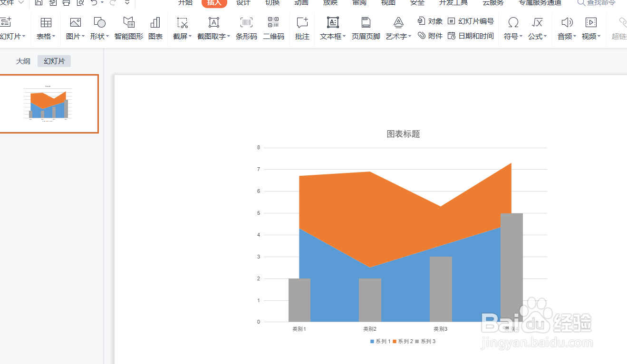Open the 视图 view tab

pos(388,2)
